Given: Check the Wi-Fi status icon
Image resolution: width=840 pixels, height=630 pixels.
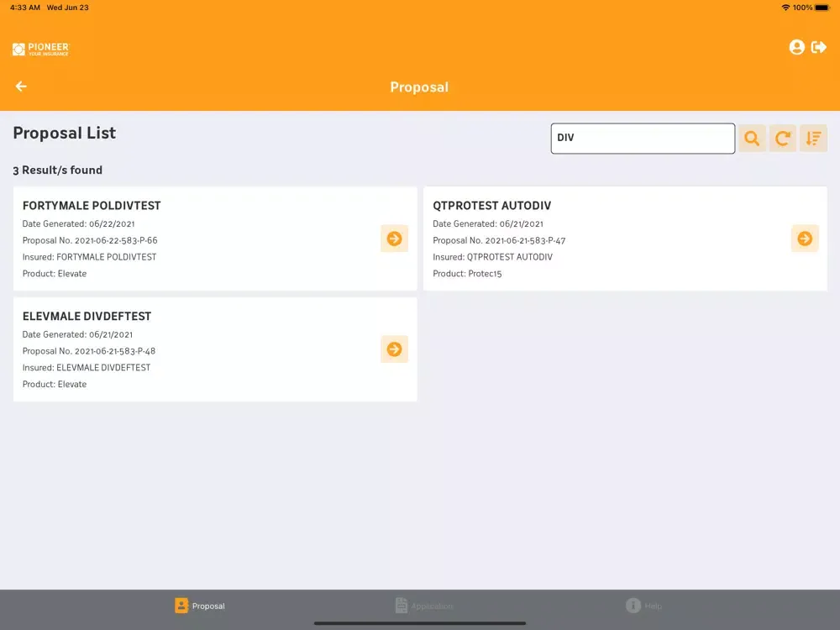Looking at the screenshot, I should tap(786, 8).
